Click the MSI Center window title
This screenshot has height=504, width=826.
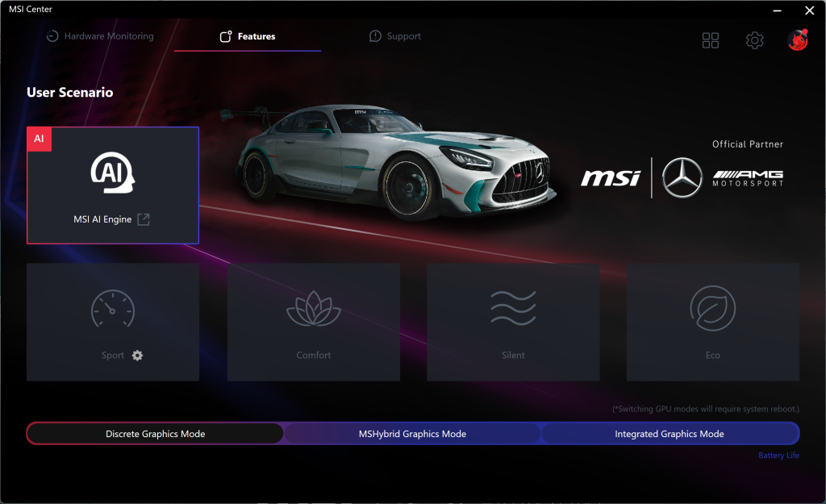[31, 9]
